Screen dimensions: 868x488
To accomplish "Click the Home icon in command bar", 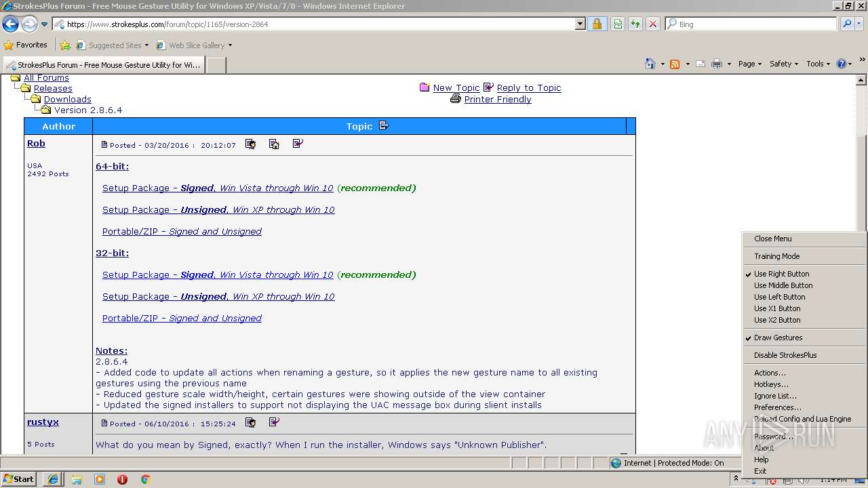I will tap(650, 64).
